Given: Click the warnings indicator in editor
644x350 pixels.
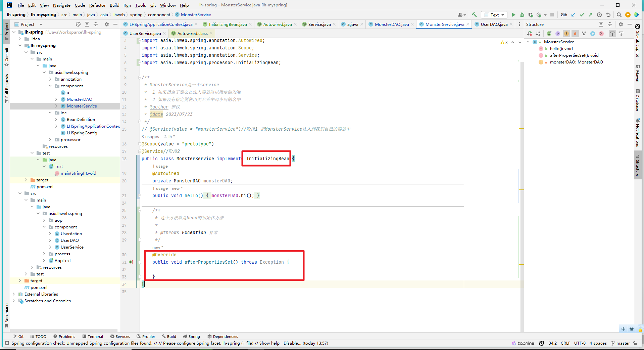Looking at the screenshot, I should (504, 42).
